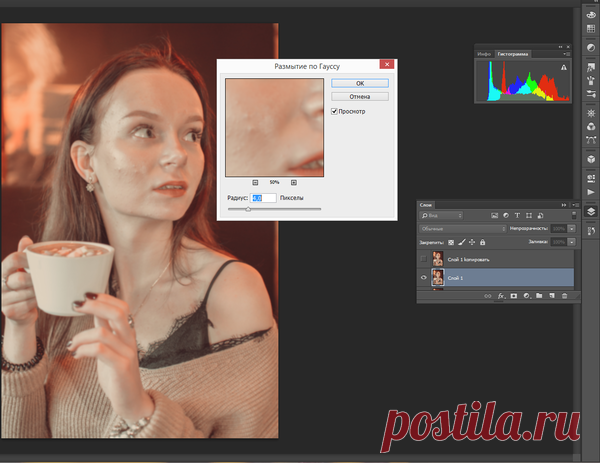600x463 pixels.
Task: Filter layers by smart objects
Action: click(x=540, y=215)
